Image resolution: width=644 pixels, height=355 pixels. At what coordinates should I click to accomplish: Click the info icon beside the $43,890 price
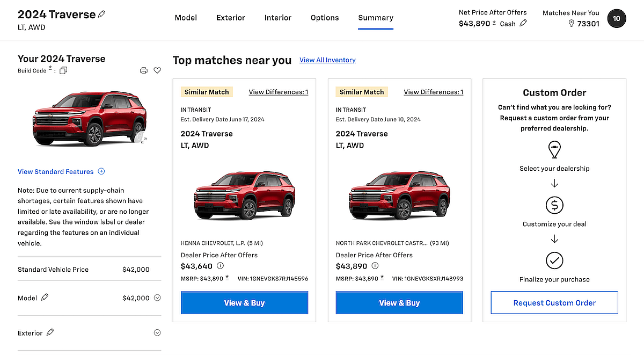[375, 266]
